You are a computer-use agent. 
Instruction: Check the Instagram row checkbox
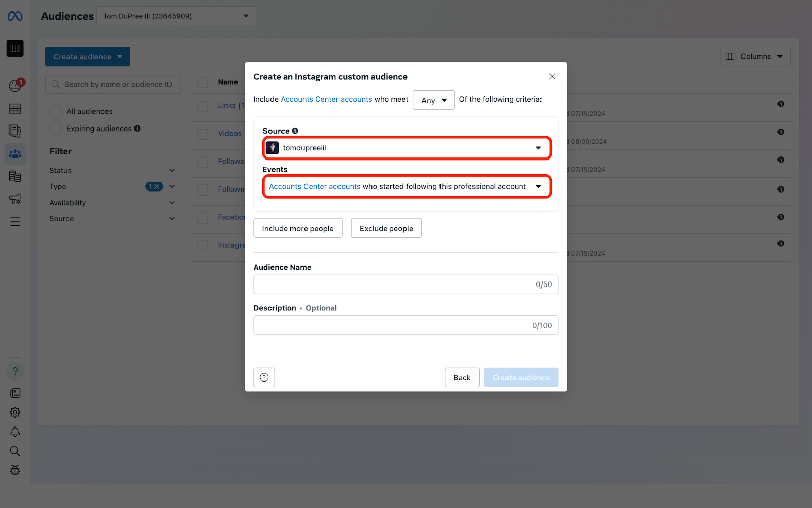click(202, 246)
